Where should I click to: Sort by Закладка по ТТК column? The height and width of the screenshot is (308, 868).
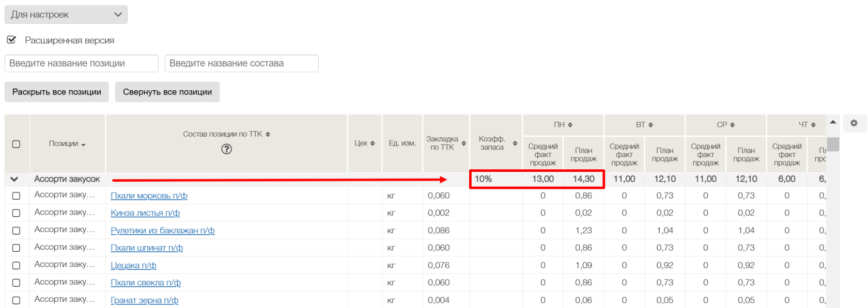(x=463, y=143)
